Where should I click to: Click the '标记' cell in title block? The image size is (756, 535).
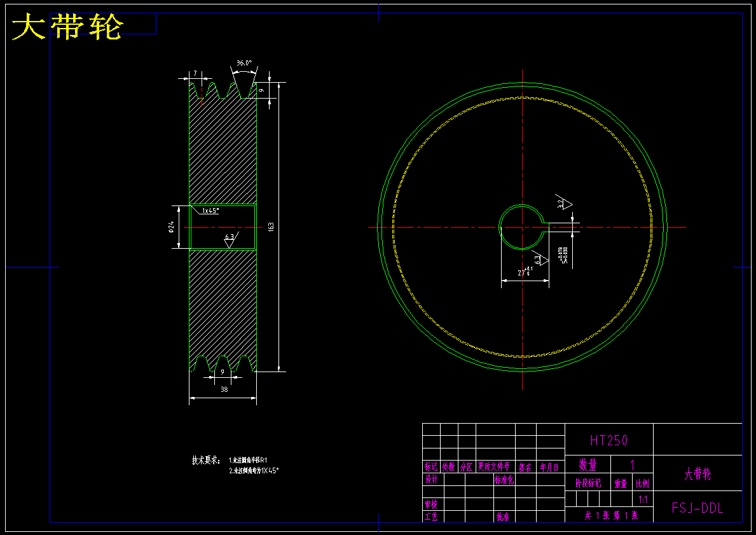(x=431, y=466)
